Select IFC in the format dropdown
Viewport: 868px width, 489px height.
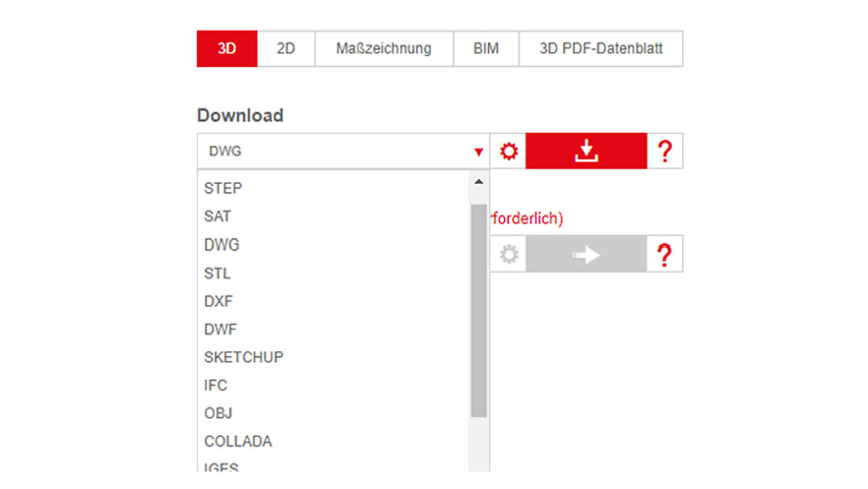[x=216, y=385]
